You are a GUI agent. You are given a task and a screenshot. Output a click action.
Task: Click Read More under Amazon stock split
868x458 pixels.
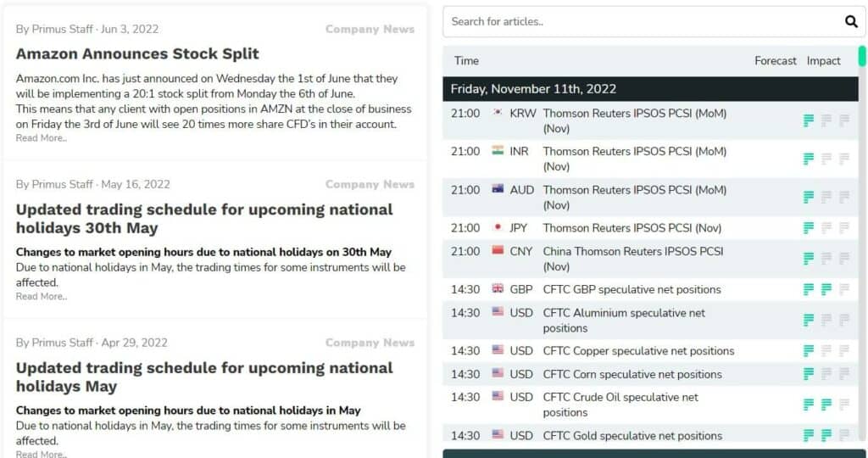point(42,138)
